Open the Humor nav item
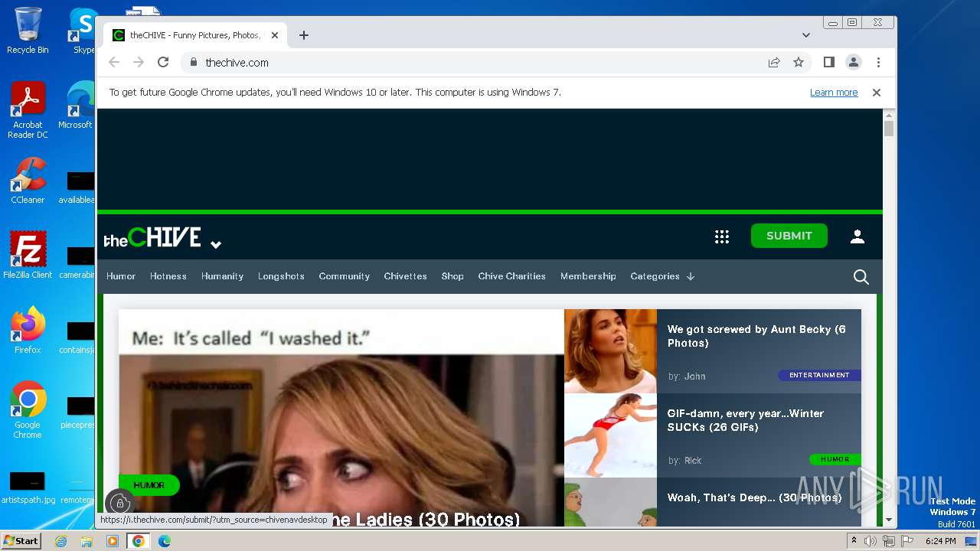 [121, 276]
